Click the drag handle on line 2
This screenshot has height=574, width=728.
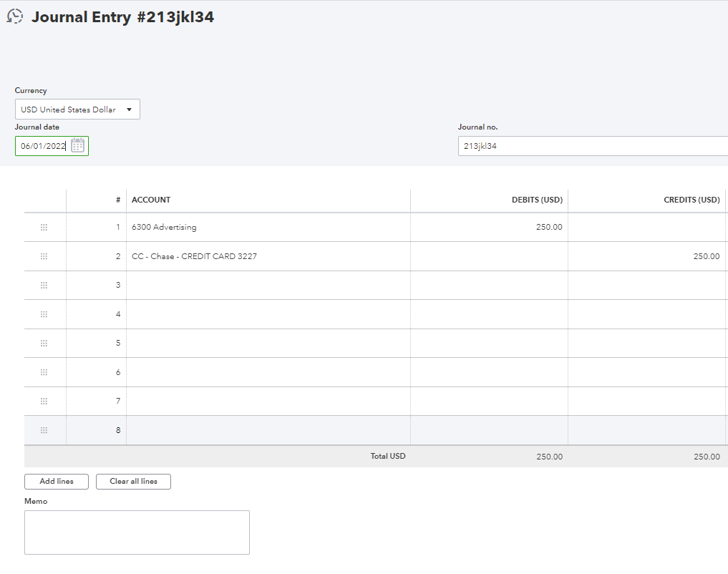(x=44, y=256)
